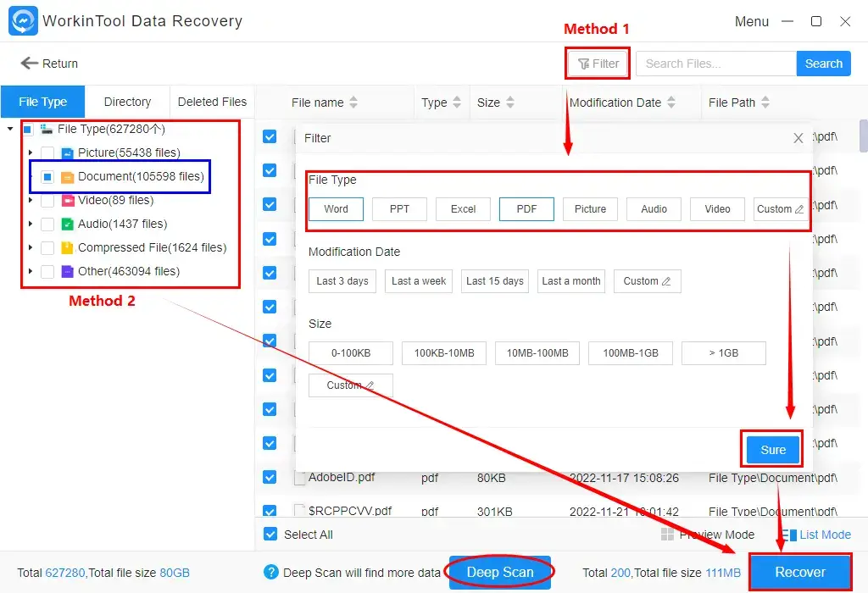Check the Other category checkbox
Screen dimensions: 868x593
pyautogui.click(x=47, y=272)
